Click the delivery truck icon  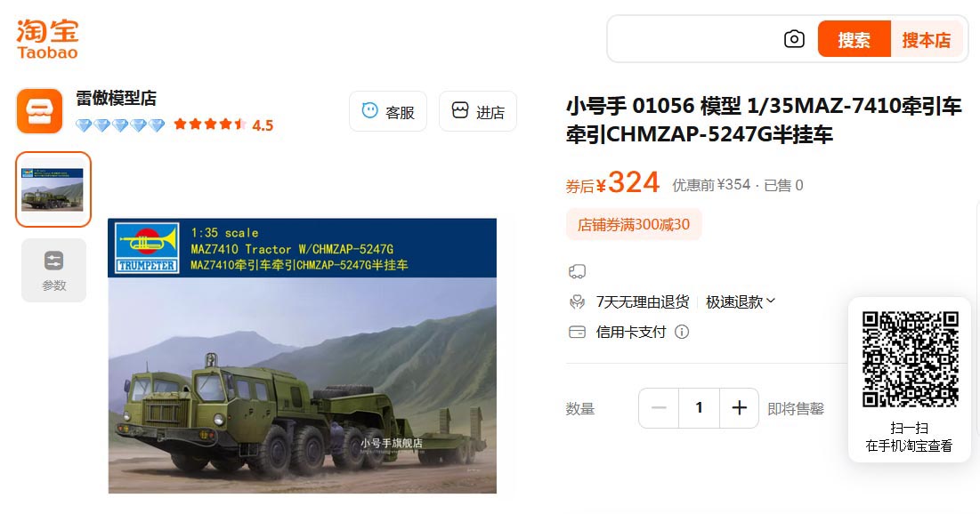tap(577, 272)
